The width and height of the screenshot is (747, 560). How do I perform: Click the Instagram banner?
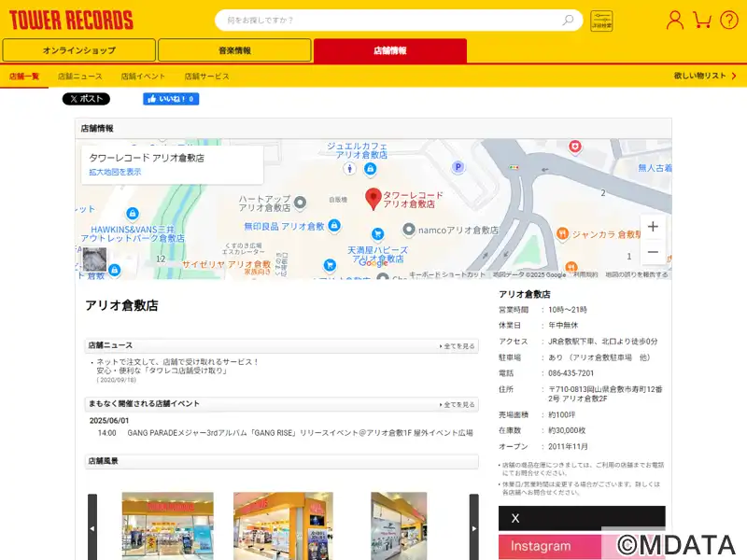582,546
